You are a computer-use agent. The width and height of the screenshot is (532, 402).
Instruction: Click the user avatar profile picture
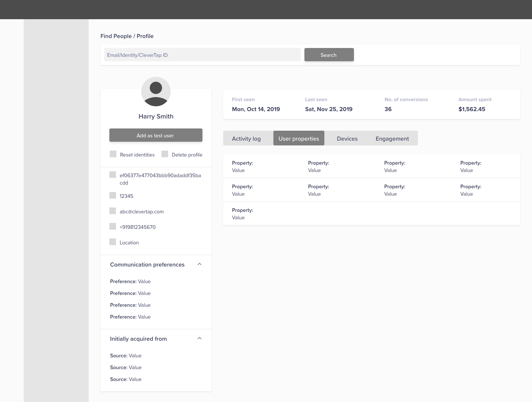[x=156, y=92]
